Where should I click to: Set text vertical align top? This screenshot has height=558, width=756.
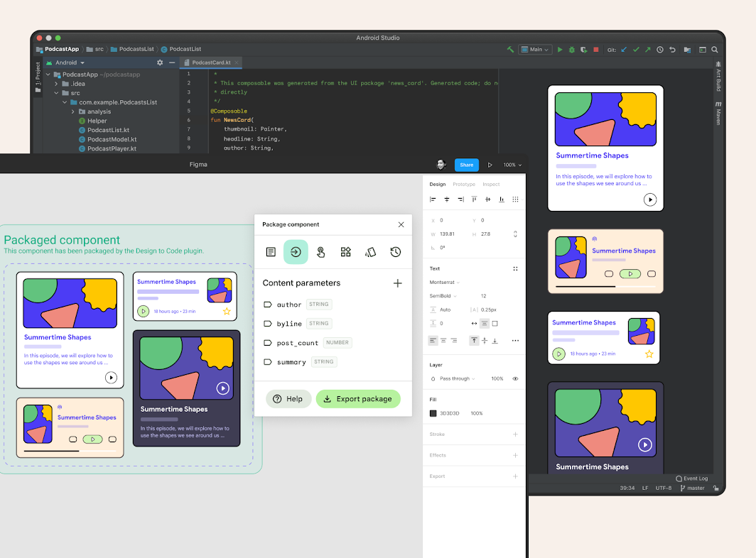coord(474,340)
